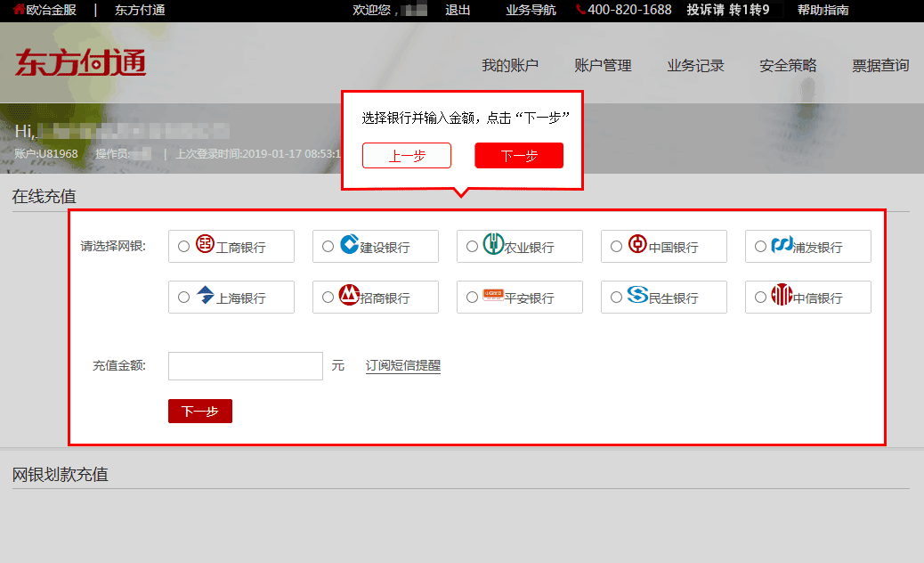
Task: Click the account number 账户:U81968
Action: [46, 154]
